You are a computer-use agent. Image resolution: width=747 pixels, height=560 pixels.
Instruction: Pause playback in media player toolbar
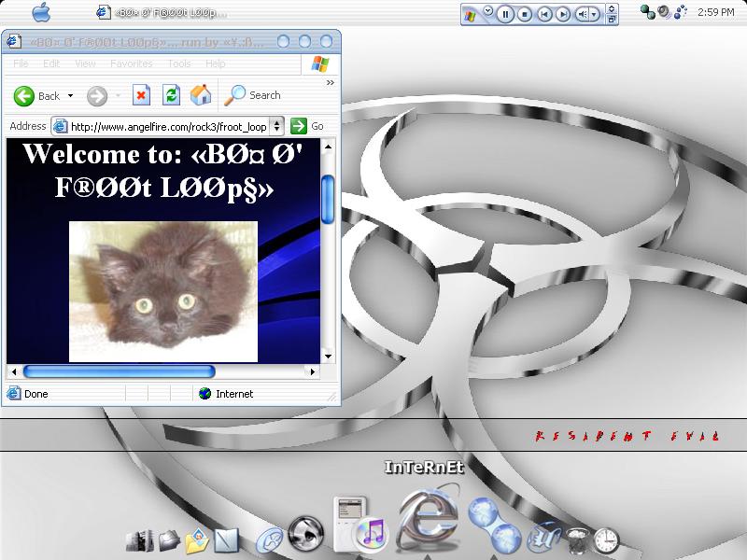click(504, 14)
